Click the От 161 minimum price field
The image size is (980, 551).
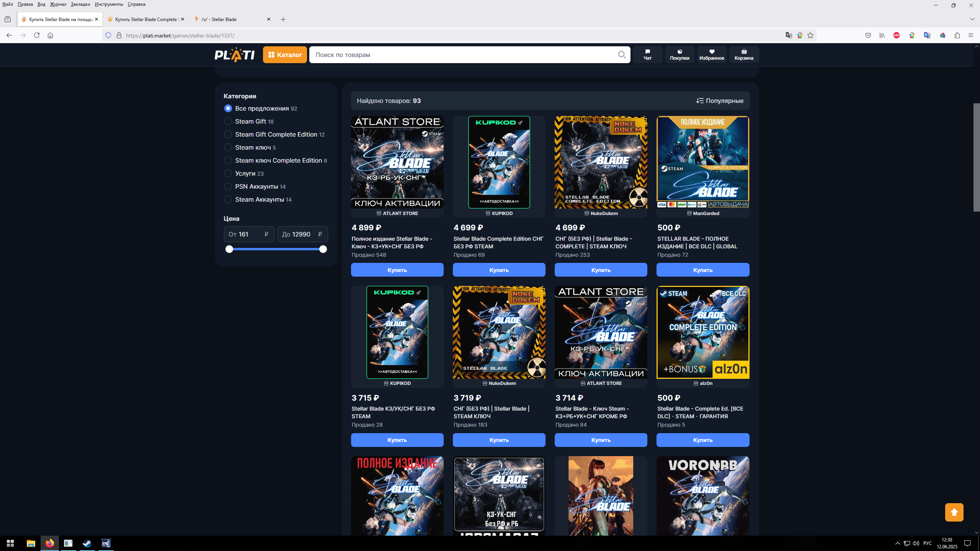(249, 234)
